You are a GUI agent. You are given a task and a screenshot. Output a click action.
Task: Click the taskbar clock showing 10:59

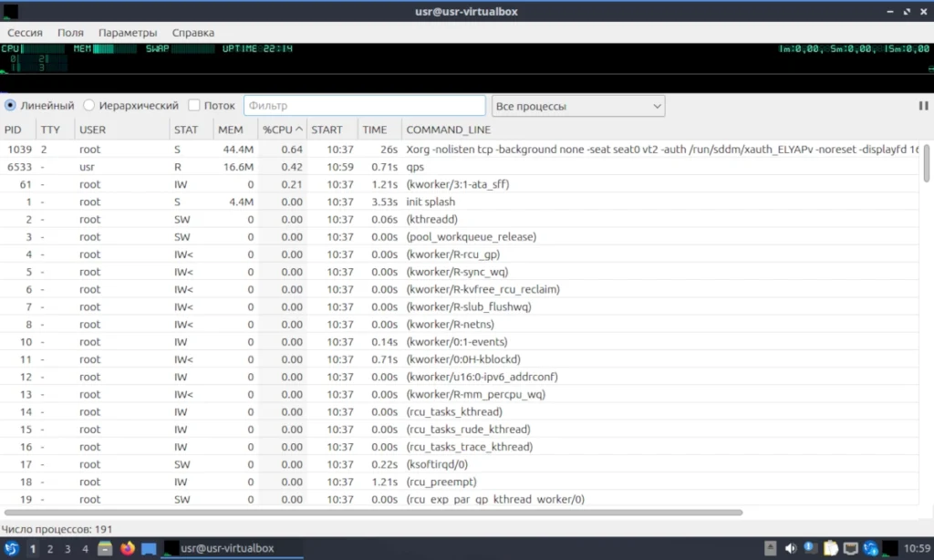click(x=917, y=548)
